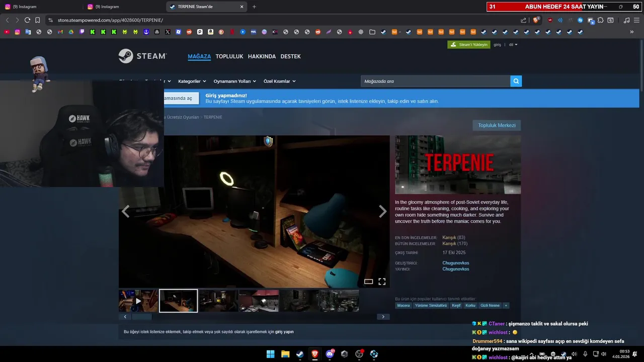
Task: Select the Korku tag
Action: point(470,305)
